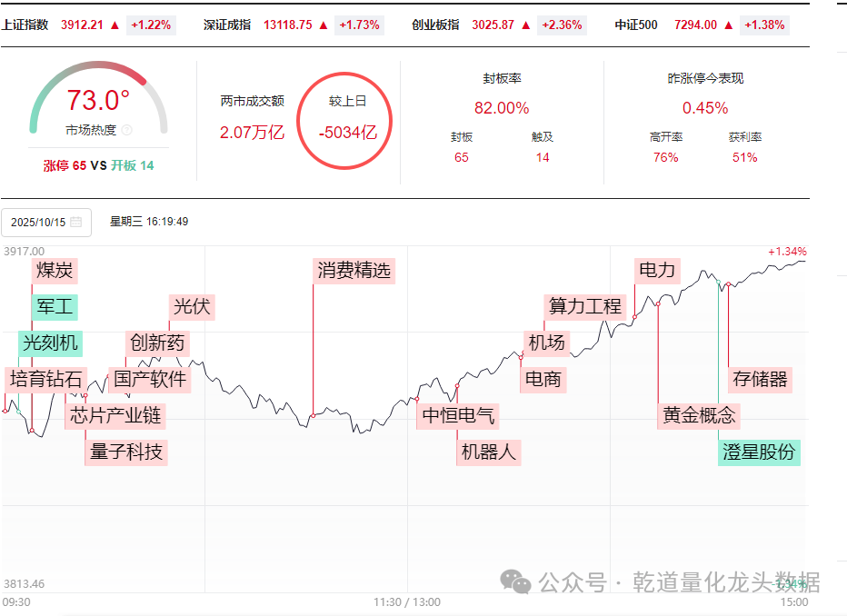The image size is (847, 616).
Task: Click the red up-arrow beside 深证成指
Action: (x=324, y=25)
